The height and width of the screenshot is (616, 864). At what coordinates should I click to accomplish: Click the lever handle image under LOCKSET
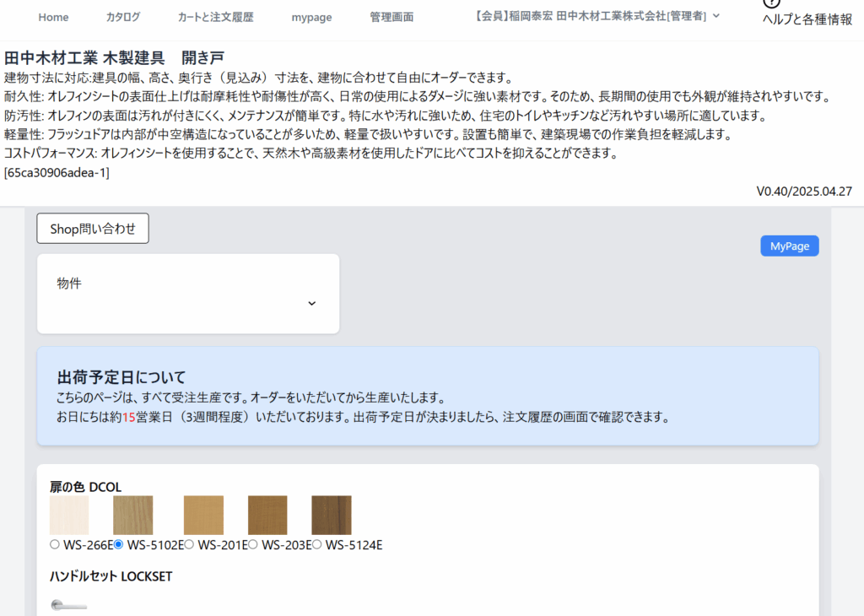coord(69,606)
